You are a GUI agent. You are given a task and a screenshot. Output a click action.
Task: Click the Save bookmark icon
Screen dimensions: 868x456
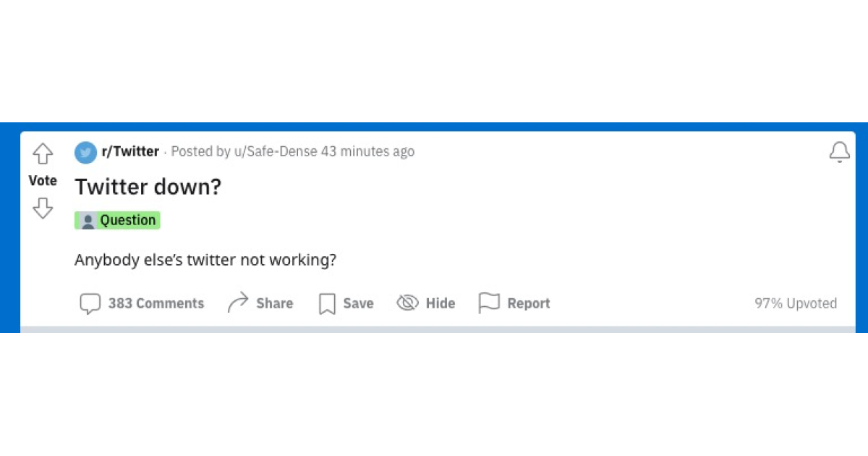327,303
